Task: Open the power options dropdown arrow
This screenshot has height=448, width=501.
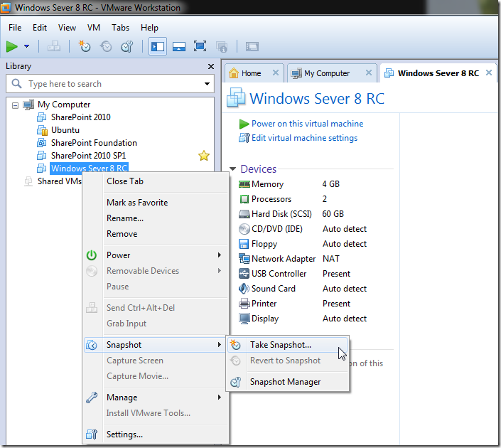Action: [x=27, y=46]
